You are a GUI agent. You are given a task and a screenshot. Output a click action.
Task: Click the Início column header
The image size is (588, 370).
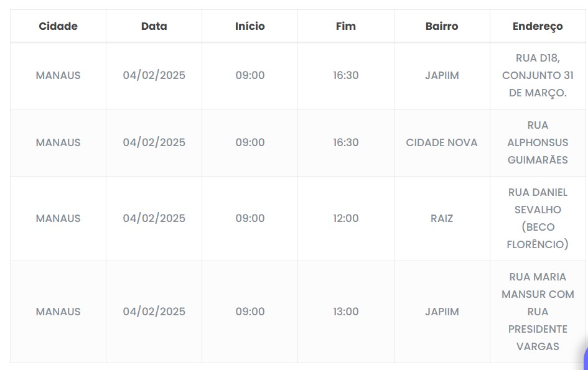click(250, 26)
